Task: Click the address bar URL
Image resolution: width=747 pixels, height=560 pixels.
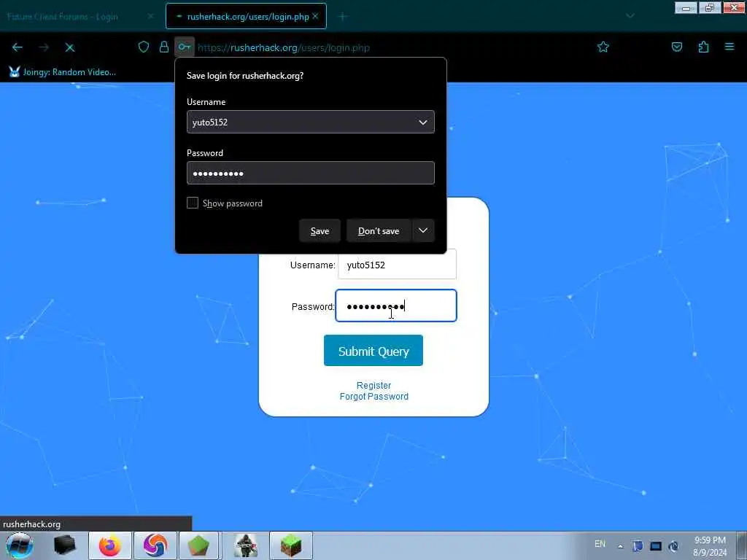Action: click(x=284, y=47)
